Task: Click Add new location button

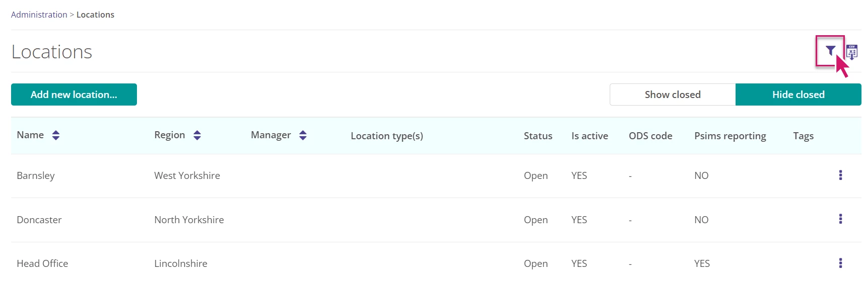Action: tap(74, 95)
